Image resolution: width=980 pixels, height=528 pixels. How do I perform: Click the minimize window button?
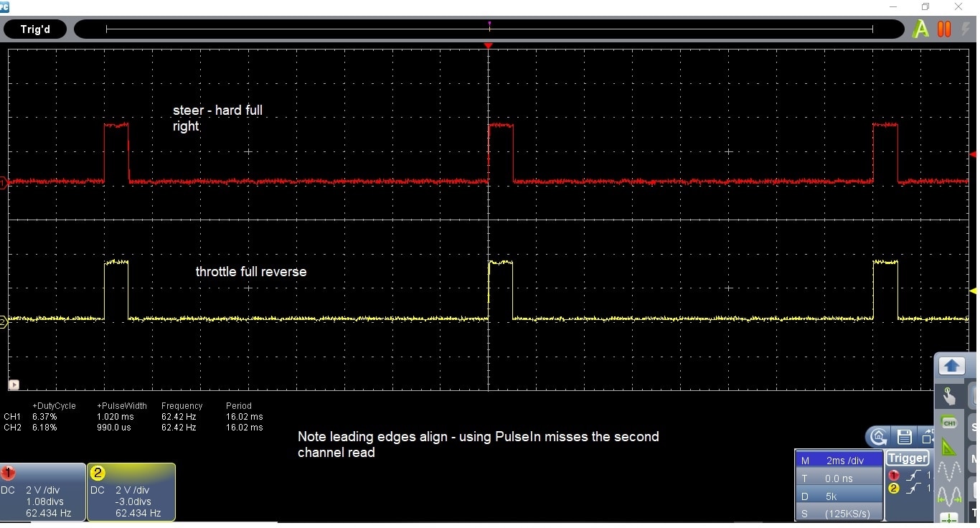893,6
